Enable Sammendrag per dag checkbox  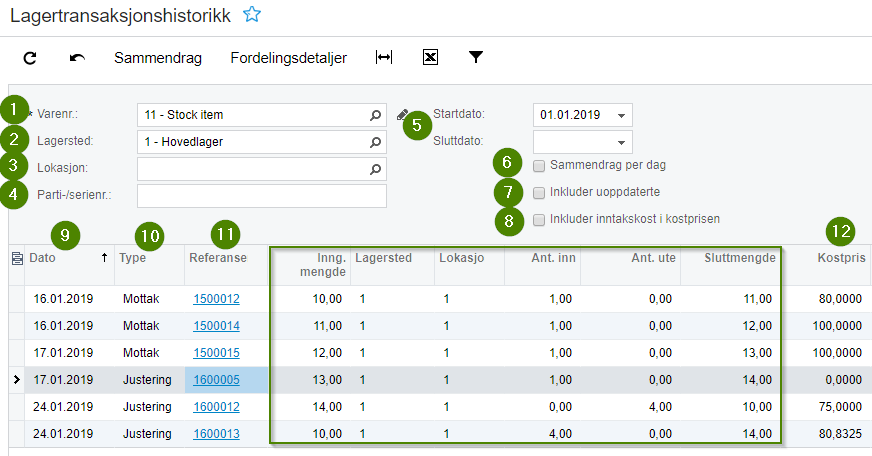point(538,166)
